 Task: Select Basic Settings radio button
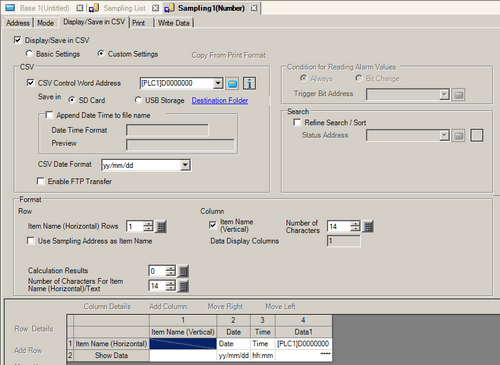pos(29,53)
